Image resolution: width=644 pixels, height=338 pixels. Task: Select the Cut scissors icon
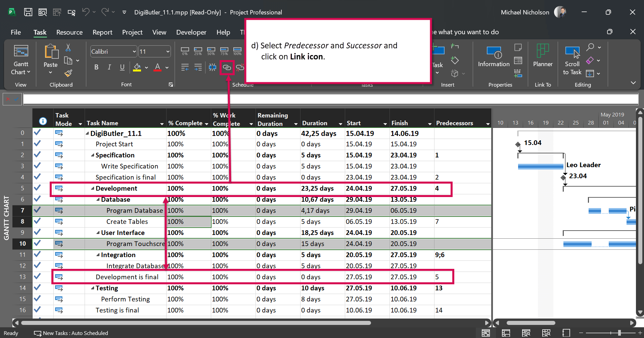(x=68, y=48)
